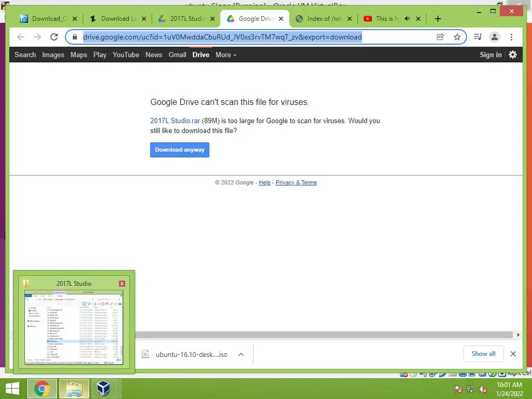Click the Action Center flag tray icon

[x=458, y=389]
